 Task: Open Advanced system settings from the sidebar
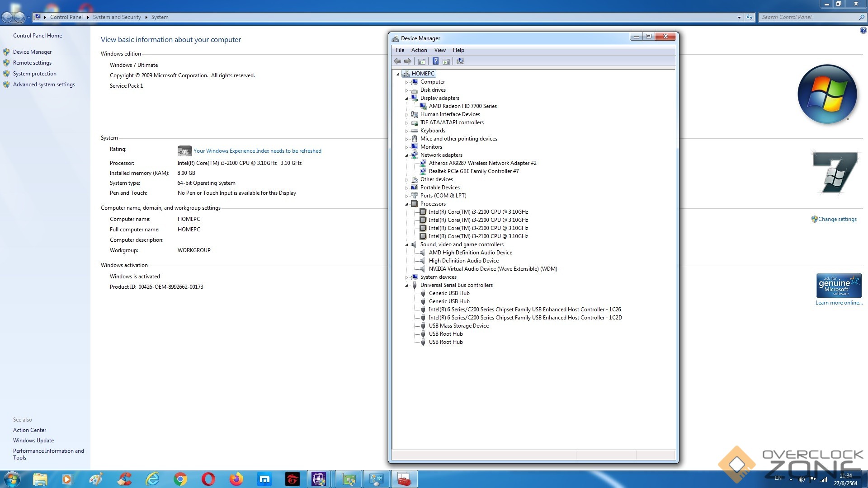click(44, 84)
